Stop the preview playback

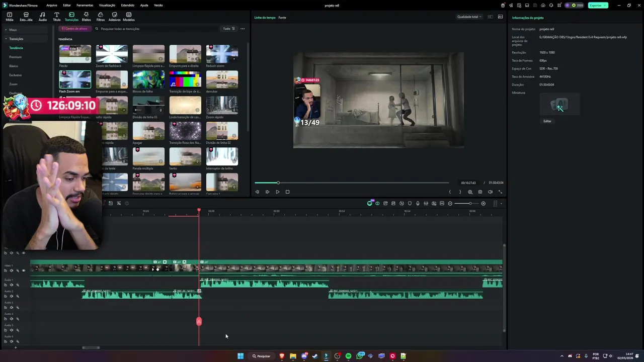click(x=287, y=192)
